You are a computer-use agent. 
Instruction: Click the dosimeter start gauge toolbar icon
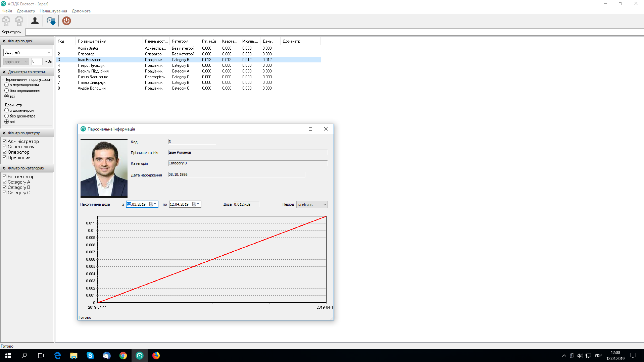tap(6, 21)
